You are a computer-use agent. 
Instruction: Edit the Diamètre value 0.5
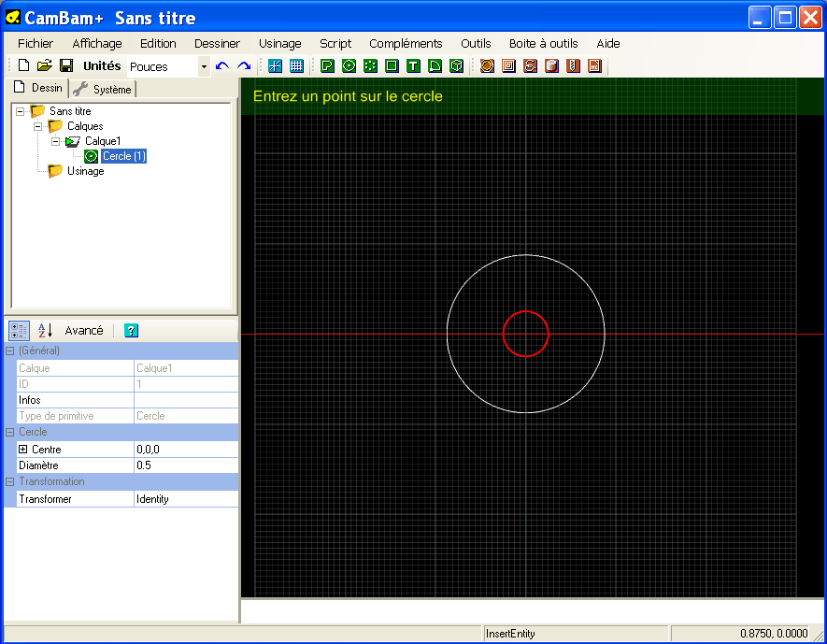pos(186,465)
